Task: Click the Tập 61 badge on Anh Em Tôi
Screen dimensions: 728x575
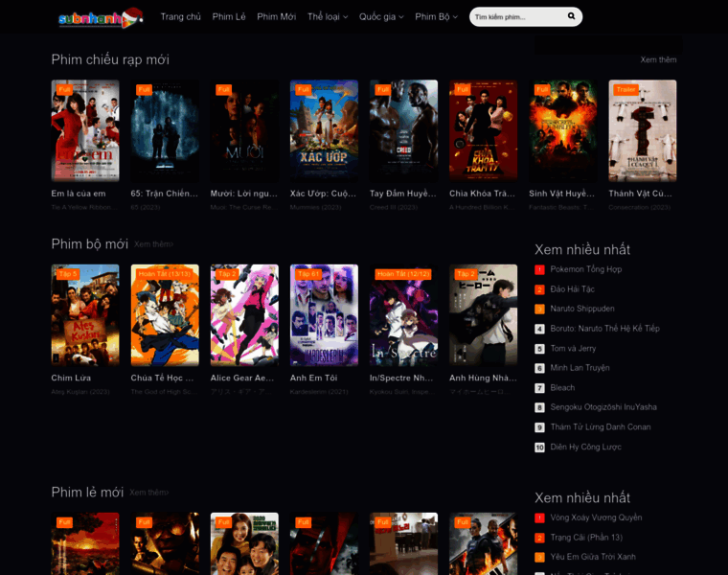Action: click(x=308, y=274)
